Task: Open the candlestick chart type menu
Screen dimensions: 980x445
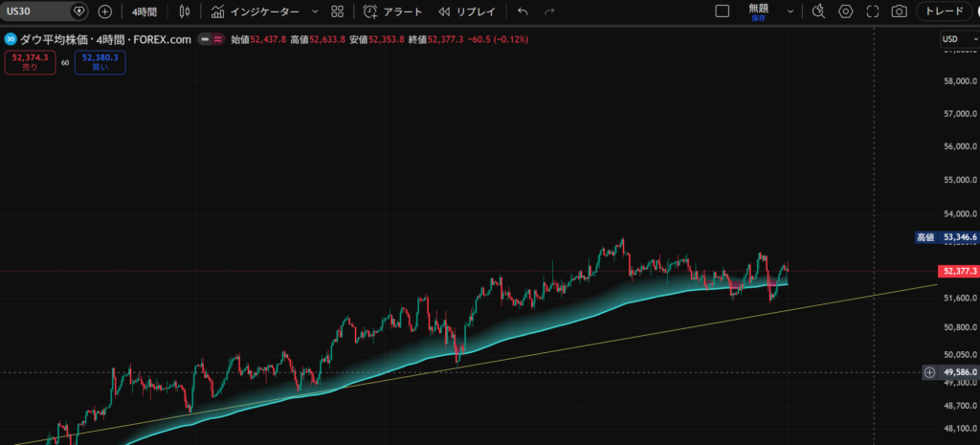Action: coord(184,11)
